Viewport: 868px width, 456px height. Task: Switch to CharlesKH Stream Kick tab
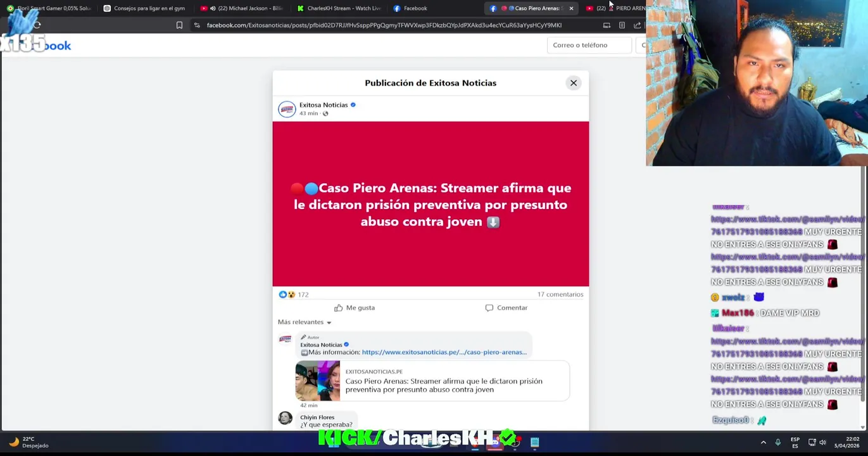pyautogui.click(x=339, y=8)
